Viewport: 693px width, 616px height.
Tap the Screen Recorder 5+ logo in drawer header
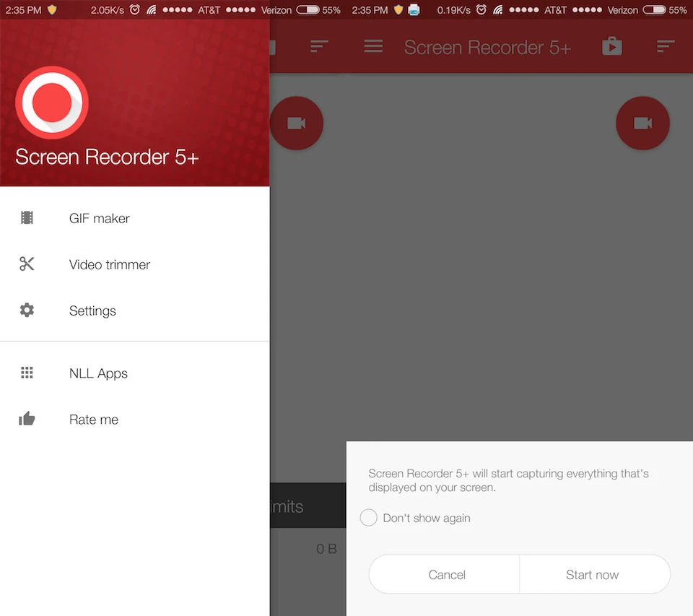pos(51,103)
